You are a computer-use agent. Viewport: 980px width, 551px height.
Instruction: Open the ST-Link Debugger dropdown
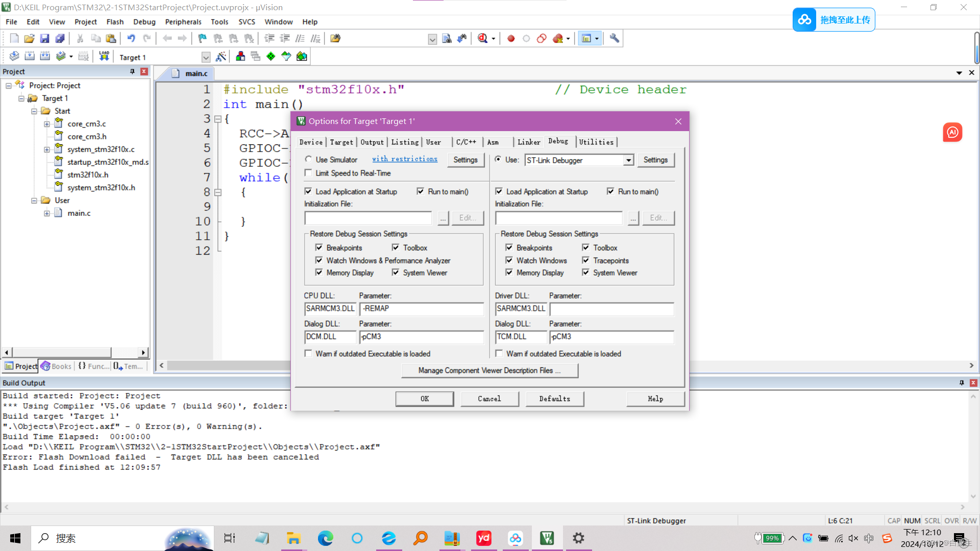point(628,160)
